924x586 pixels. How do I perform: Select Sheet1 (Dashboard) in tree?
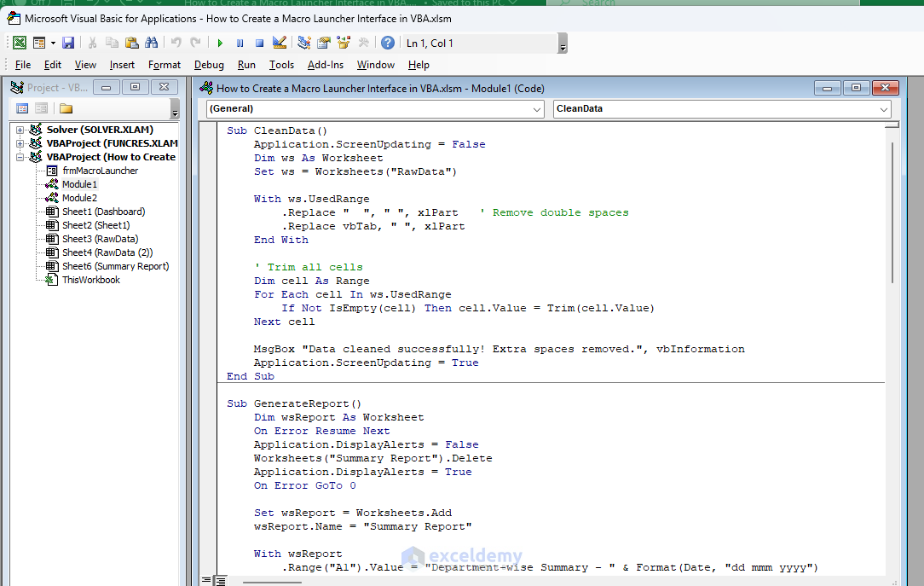pos(104,211)
